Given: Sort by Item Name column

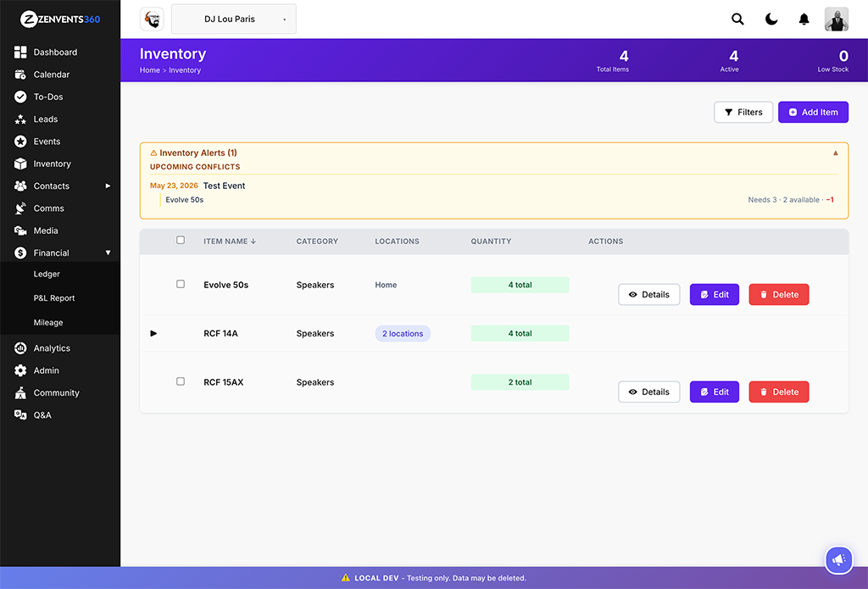Looking at the screenshot, I should [x=230, y=242].
